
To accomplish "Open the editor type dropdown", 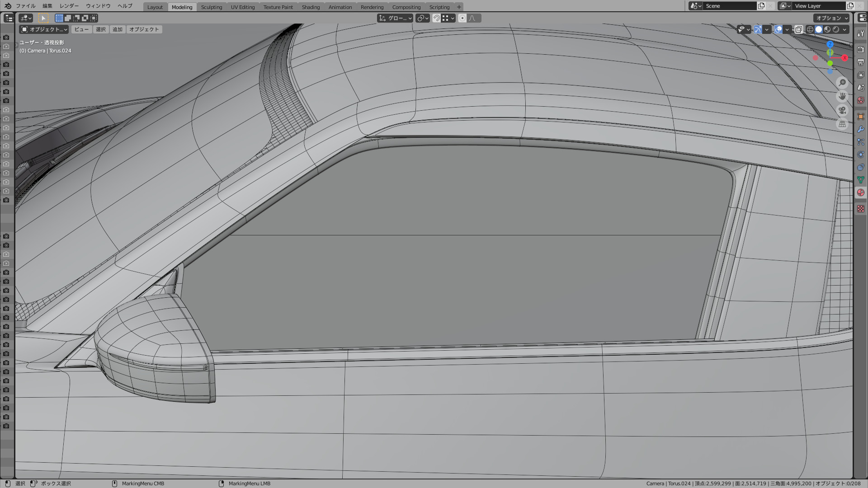I will [x=26, y=18].
